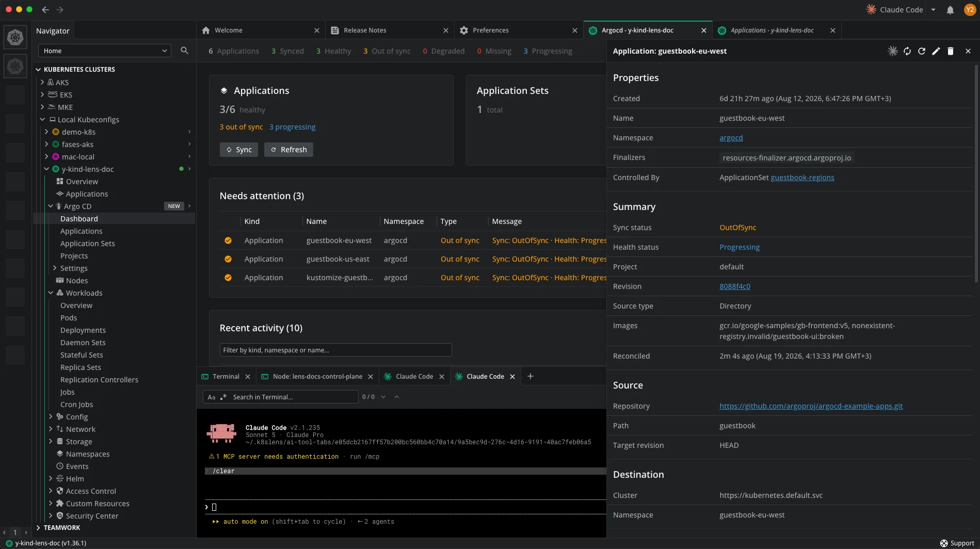980x549 pixels.
Task: Select Projects under Argo CD
Action: coord(74,256)
